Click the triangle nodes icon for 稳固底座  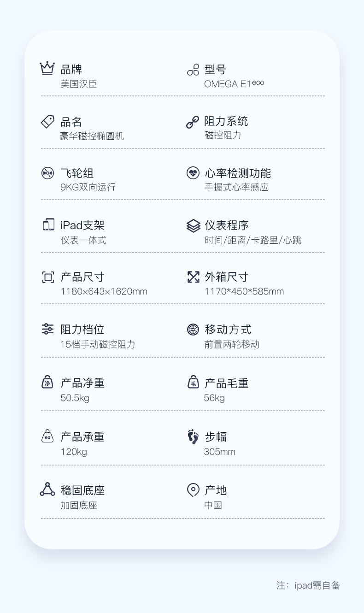(47, 489)
